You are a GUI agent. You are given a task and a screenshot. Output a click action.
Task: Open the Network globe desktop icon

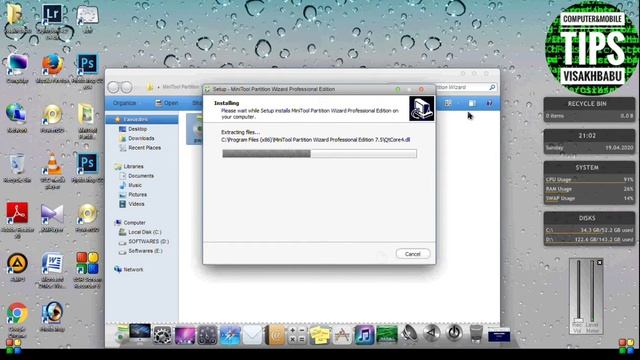16,114
